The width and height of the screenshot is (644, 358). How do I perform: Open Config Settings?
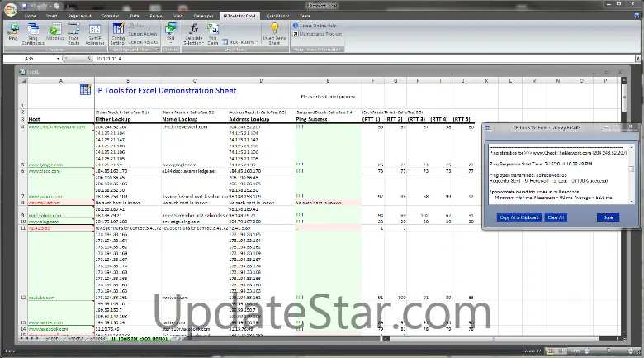[118, 34]
